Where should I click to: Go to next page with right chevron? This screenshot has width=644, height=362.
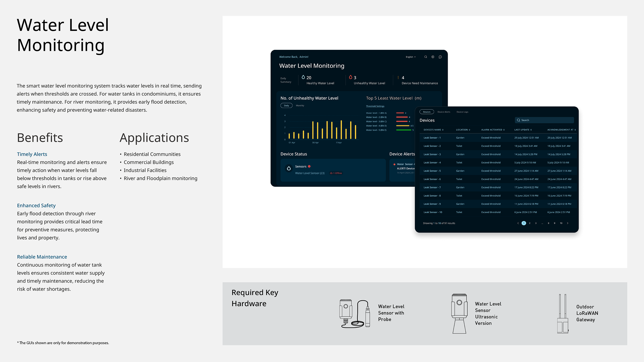pos(568,223)
